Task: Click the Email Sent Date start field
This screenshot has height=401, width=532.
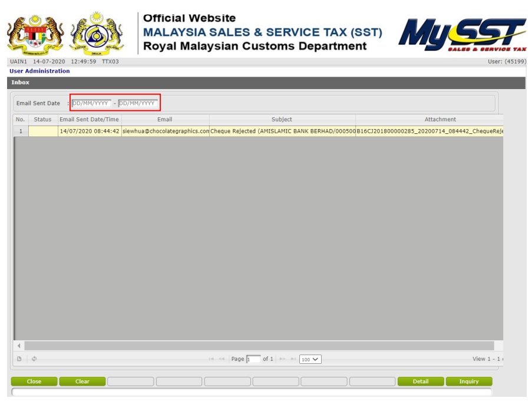Action: (91, 103)
